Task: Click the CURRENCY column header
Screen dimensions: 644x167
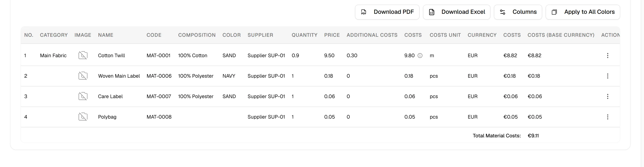Action: pos(482,35)
